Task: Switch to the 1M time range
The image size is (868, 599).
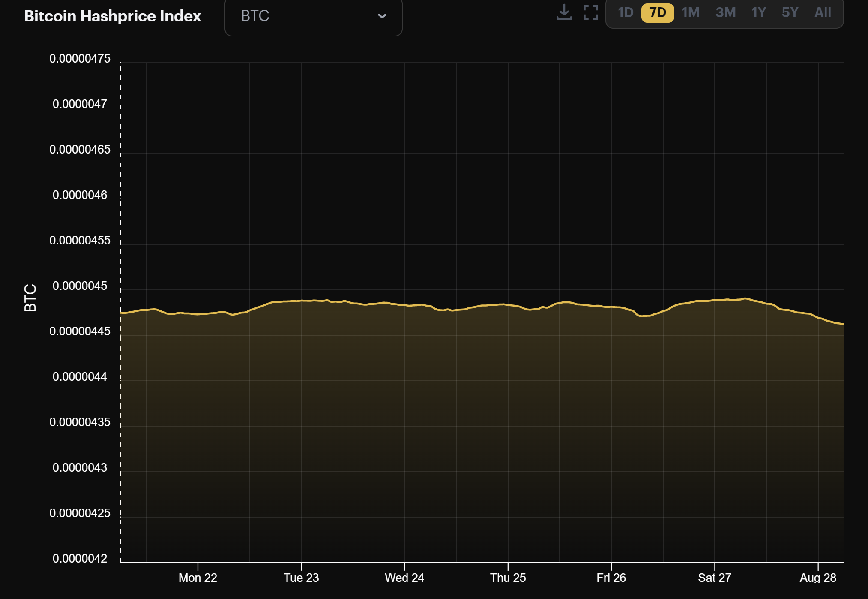Action: (691, 12)
